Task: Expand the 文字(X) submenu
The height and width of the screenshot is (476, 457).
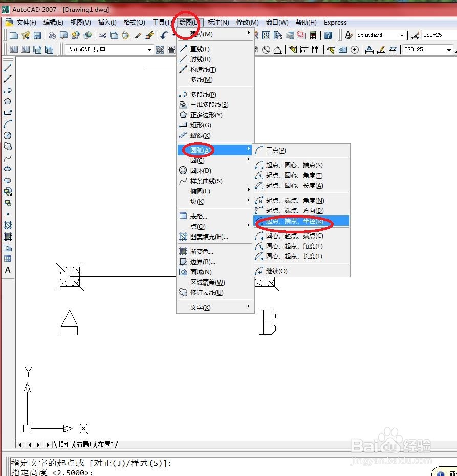Action: pos(215,307)
